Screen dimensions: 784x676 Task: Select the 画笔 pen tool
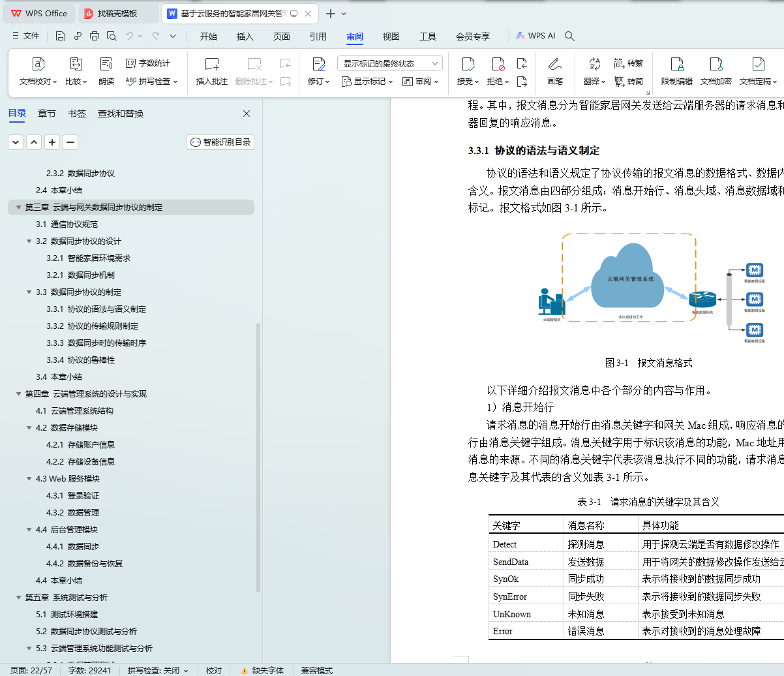pos(555,71)
